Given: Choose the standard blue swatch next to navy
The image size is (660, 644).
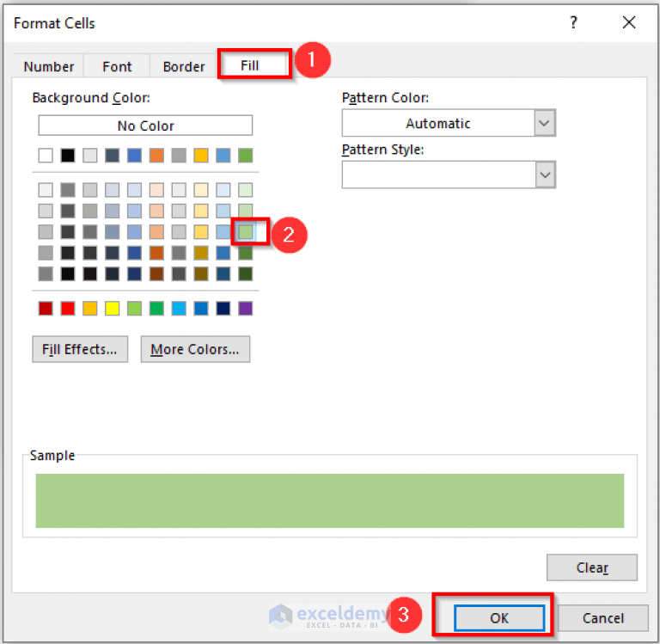Looking at the screenshot, I should click(x=201, y=309).
